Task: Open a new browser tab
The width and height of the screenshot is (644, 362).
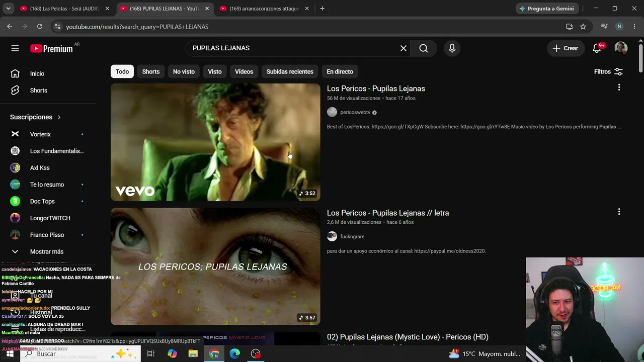Action: [322, 8]
